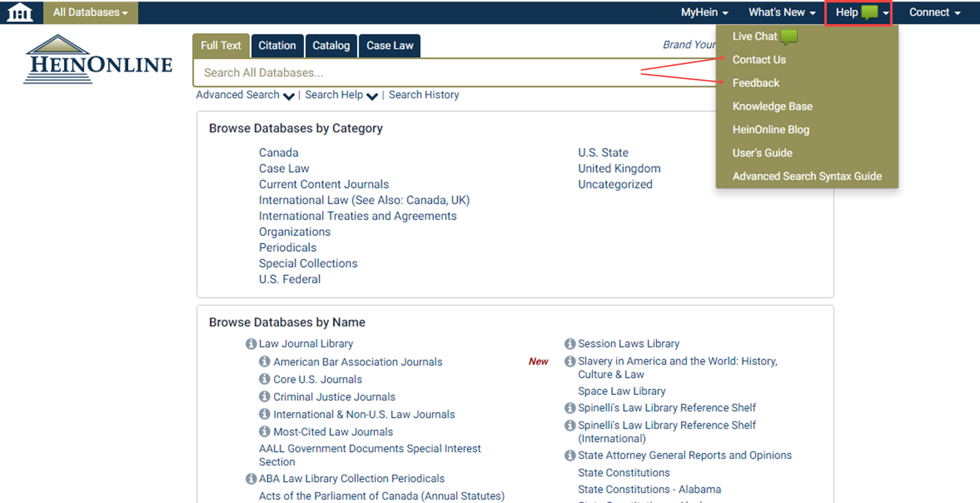
Task: Switch to the Full Text tab
Action: pos(221,45)
